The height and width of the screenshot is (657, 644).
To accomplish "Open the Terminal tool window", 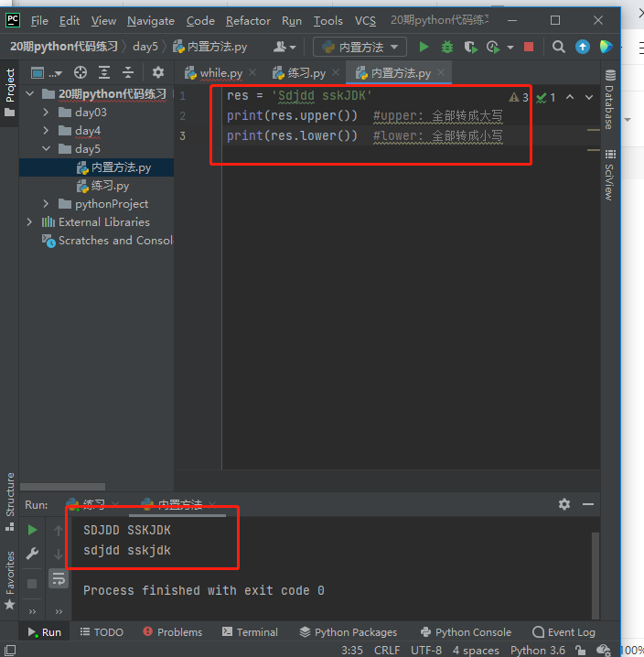I will pyautogui.click(x=250, y=632).
